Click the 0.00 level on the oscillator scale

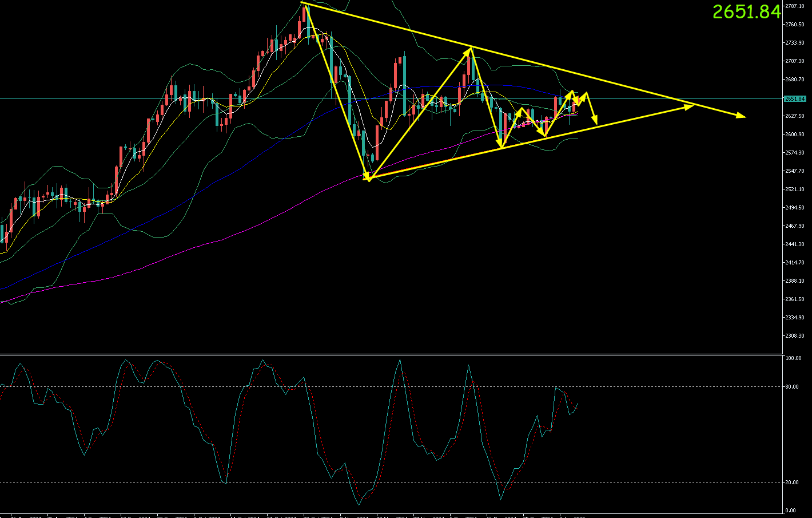pyautogui.click(x=791, y=511)
